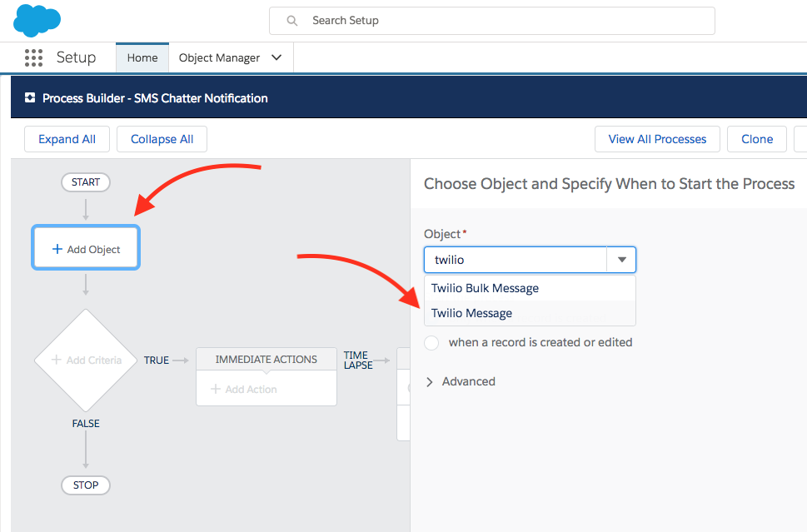Screen dimensions: 807x532
Task: Click the Salesforce cloud logo
Action: tap(36, 20)
